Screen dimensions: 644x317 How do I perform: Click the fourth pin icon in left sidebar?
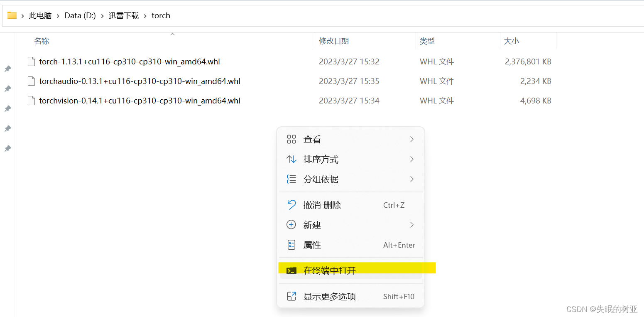coord(7,128)
